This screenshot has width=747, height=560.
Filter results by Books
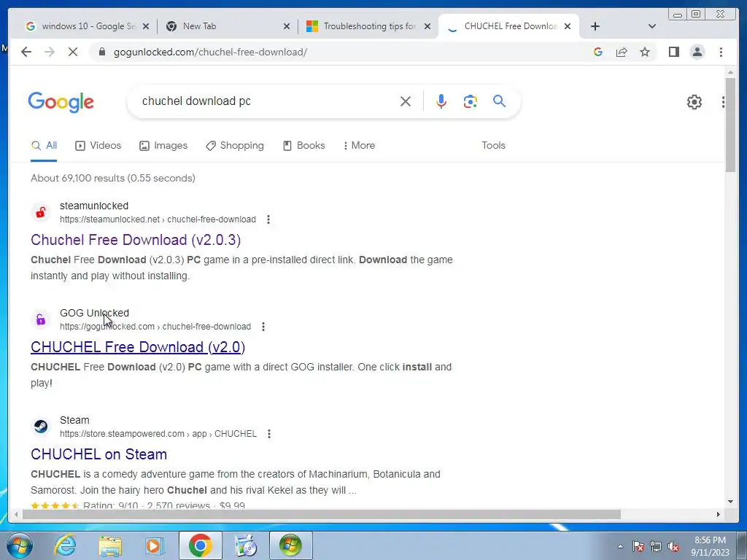304,145
